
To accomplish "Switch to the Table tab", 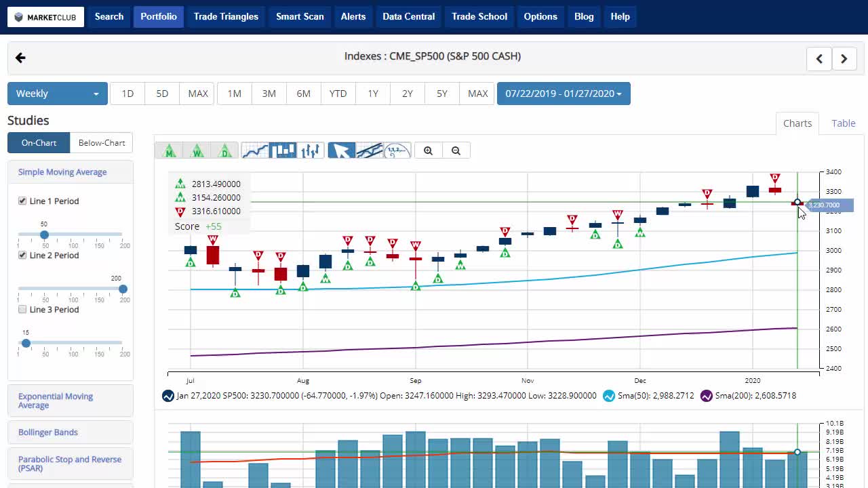I will click(x=844, y=123).
